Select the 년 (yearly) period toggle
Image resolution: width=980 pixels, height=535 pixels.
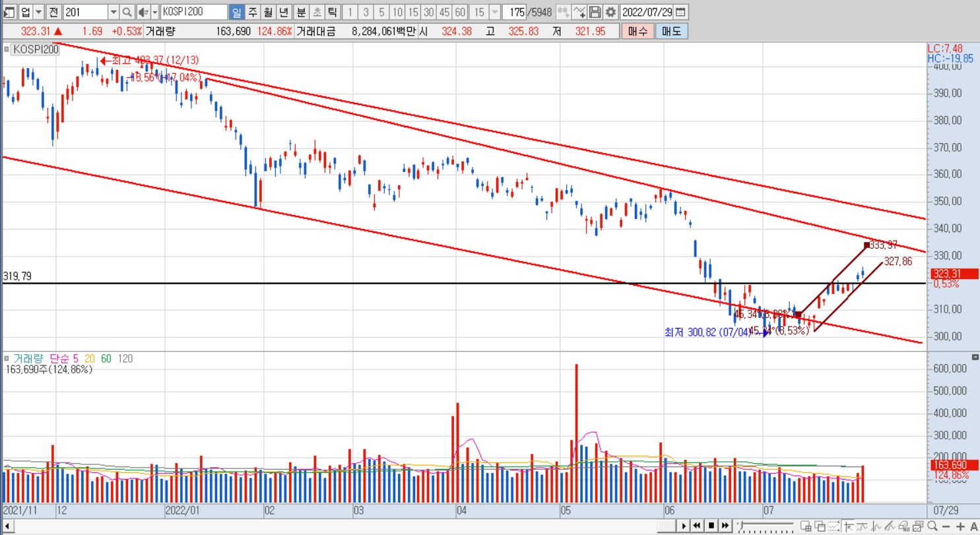click(283, 12)
